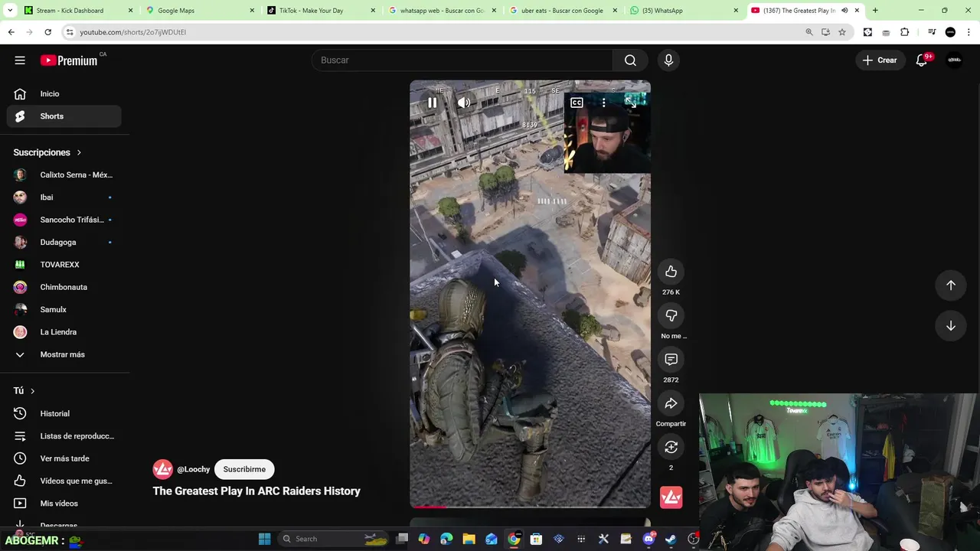Screen dimensions: 980x551
Task: Open the browser extensions puzzle menu
Action: click(x=905, y=32)
